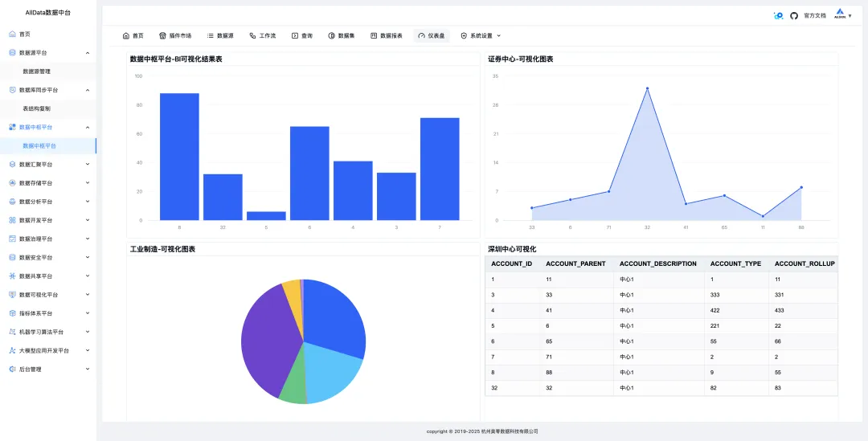Click the 数据源平台 database icon
Viewport: 868px width, 441px height.
tap(12, 52)
